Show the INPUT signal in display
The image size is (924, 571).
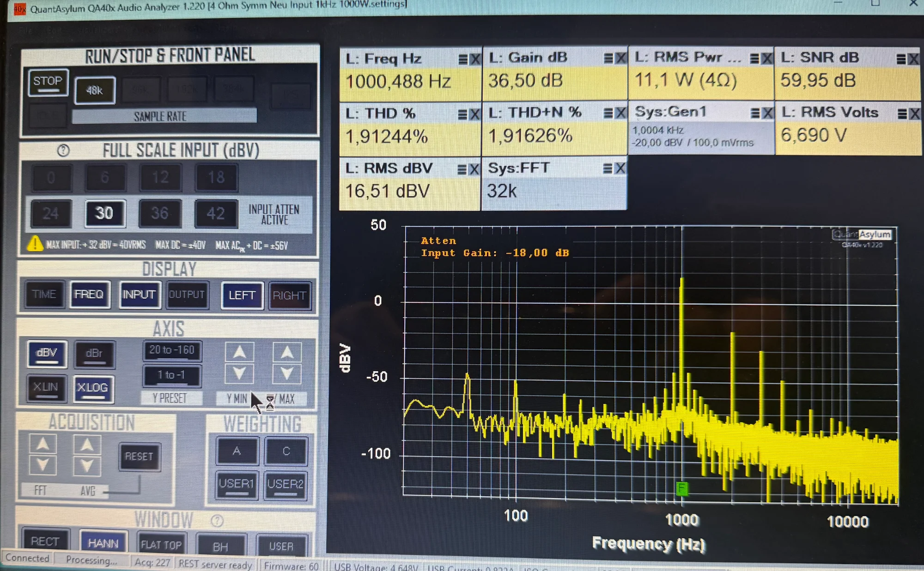coord(139,295)
